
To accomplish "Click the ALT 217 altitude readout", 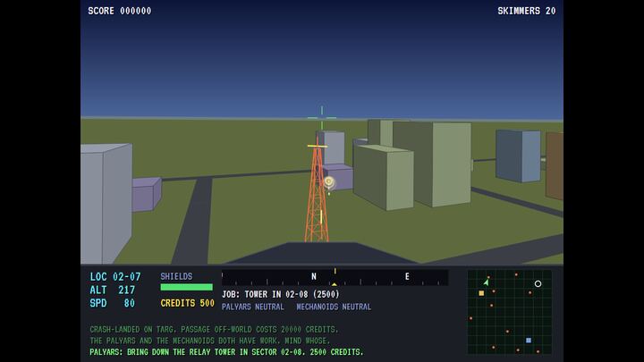I will (x=113, y=290).
